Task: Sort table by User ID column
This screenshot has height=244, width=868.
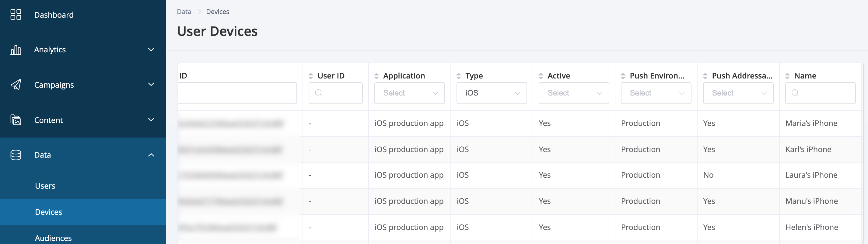Action: point(311,76)
